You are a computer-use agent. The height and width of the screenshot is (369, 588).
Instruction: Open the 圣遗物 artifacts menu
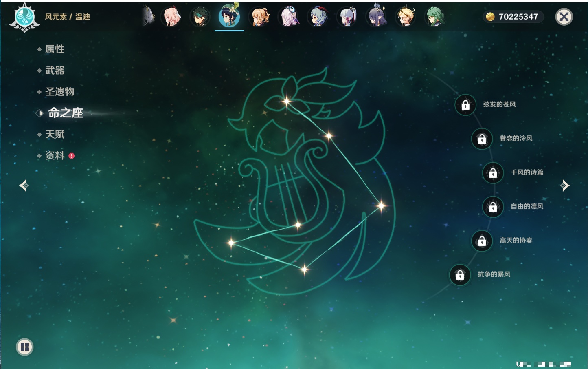tap(59, 92)
